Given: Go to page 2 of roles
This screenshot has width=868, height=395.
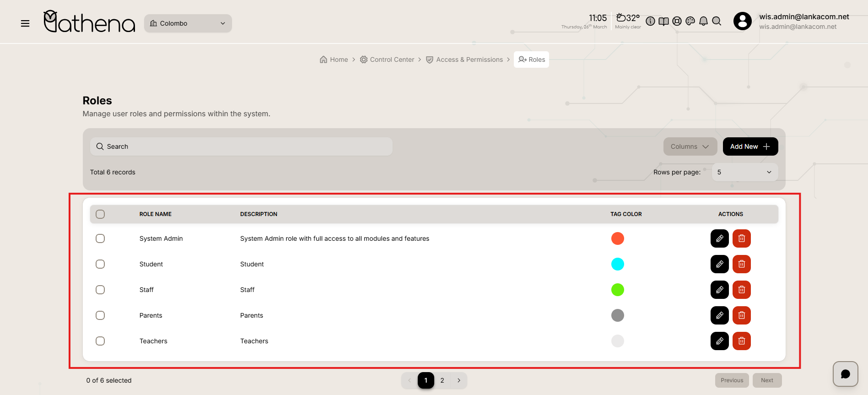Looking at the screenshot, I should click(x=442, y=380).
